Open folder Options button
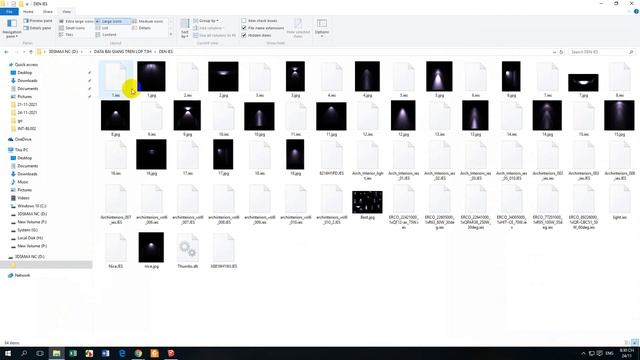Viewport: 640px width, 360px height. point(322,28)
